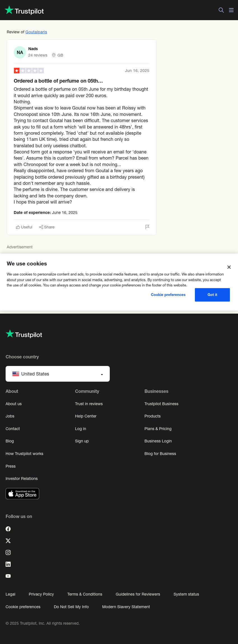The width and height of the screenshot is (238, 644).
Task: Open the search magnifier icon
Action: click(x=221, y=10)
